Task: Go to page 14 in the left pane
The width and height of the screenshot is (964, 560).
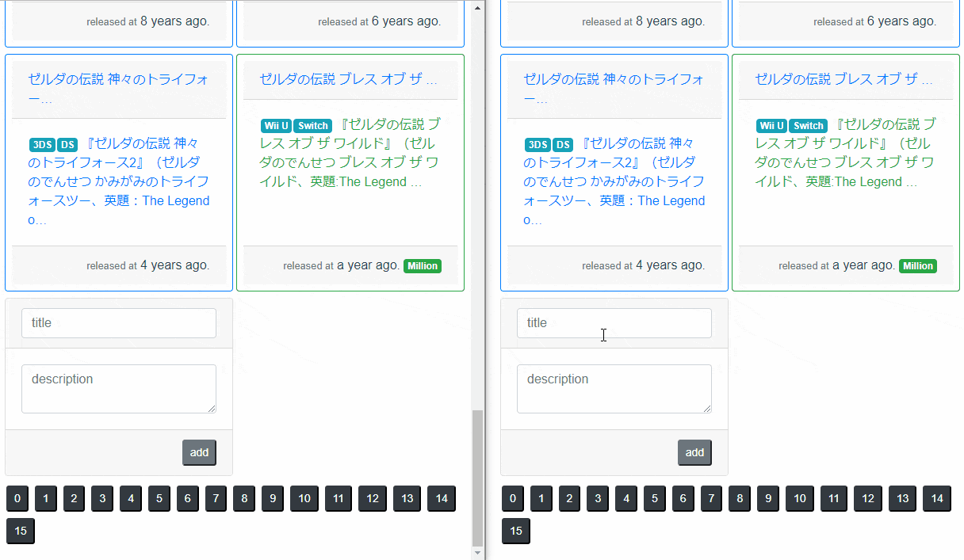Action: [442, 498]
